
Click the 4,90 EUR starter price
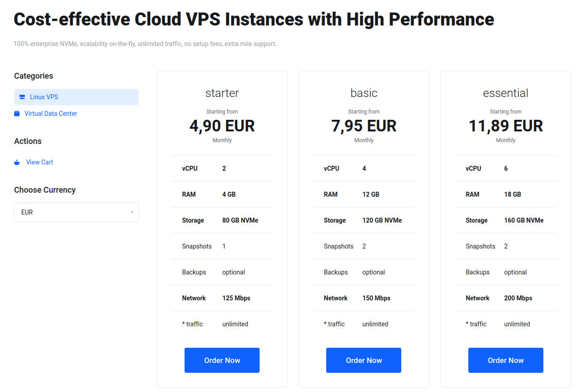coord(222,126)
